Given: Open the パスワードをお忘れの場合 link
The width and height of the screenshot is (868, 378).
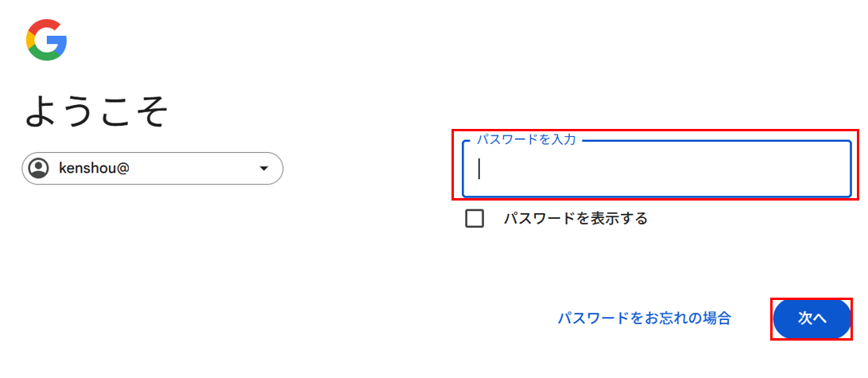Looking at the screenshot, I should click(x=645, y=318).
